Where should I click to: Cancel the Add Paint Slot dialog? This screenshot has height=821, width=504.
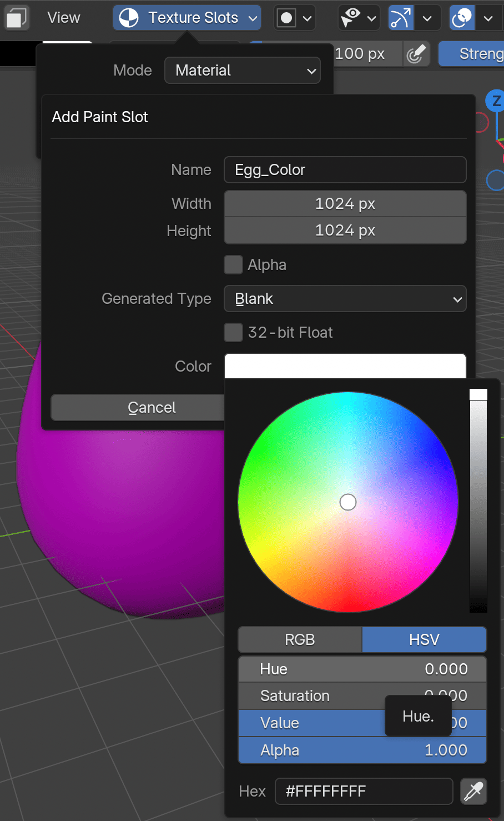point(138,408)
